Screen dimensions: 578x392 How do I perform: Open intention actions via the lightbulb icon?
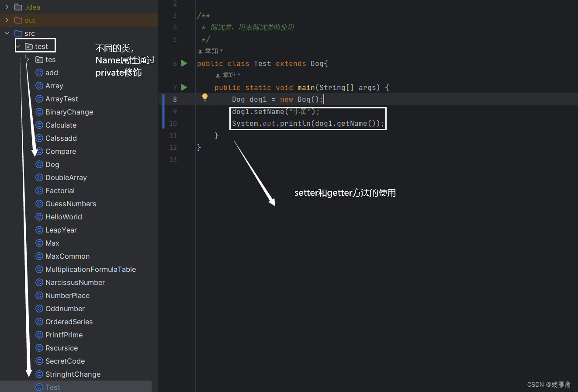pos(204,97)
